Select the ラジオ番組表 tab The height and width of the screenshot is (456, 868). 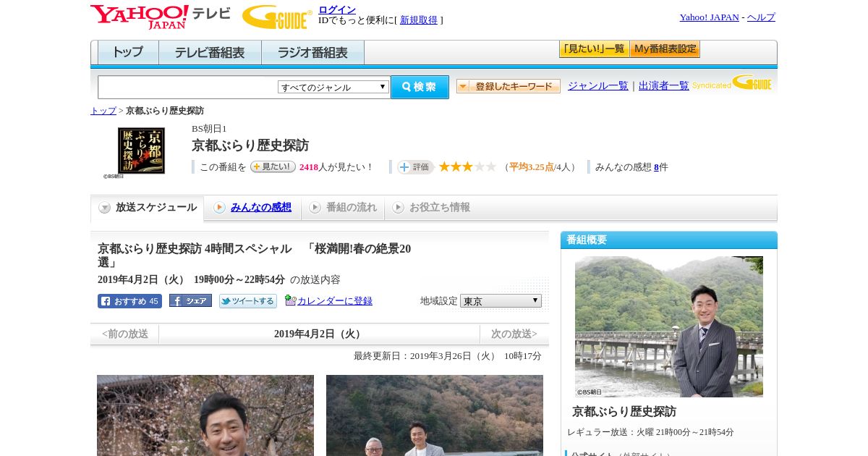pyautogui.click(x=312, y=53)
